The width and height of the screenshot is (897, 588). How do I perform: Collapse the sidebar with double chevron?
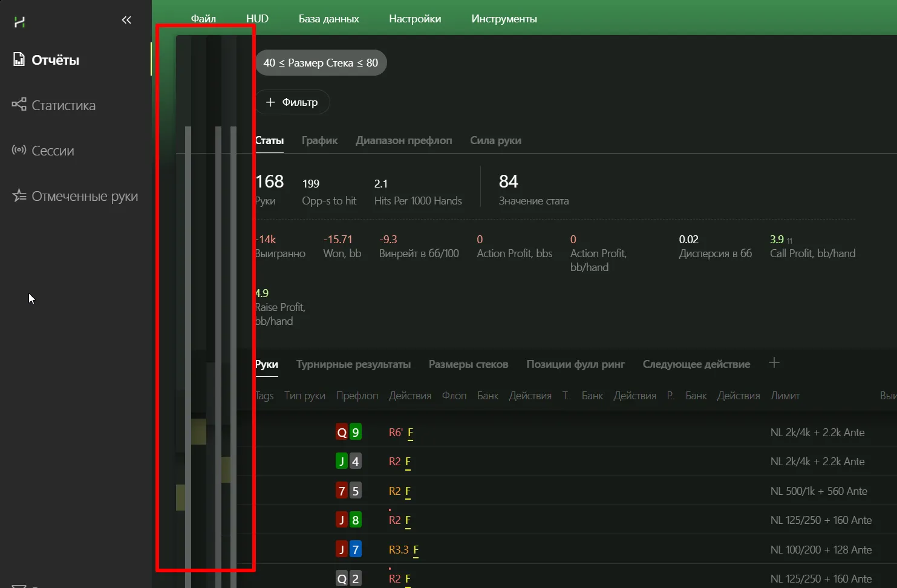[126, 20]
